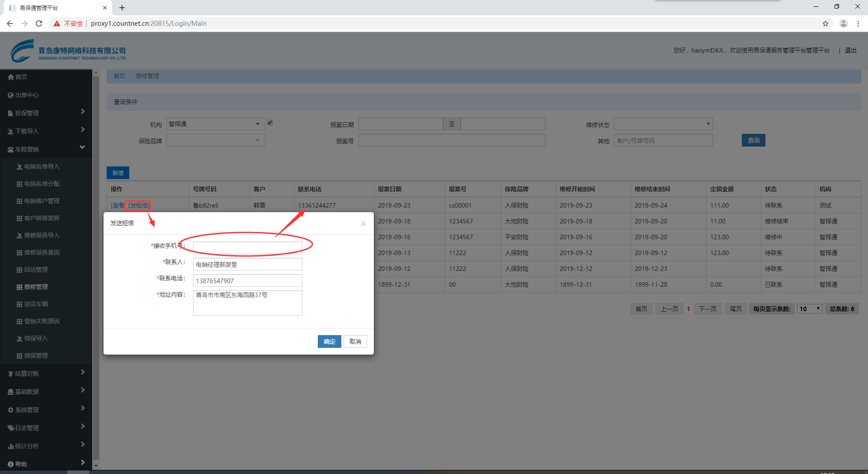Click the 查询 search button

753,141
